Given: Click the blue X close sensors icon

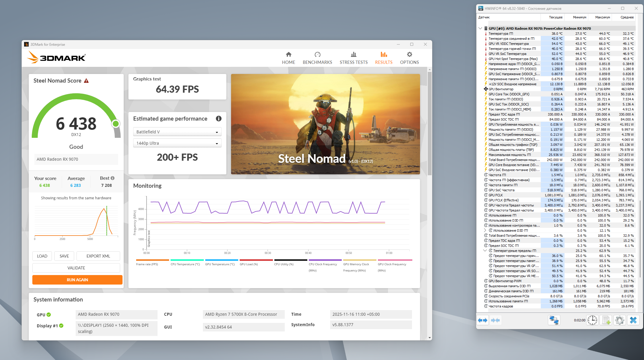Looking at the screenshot, I should tap(633, 320).
